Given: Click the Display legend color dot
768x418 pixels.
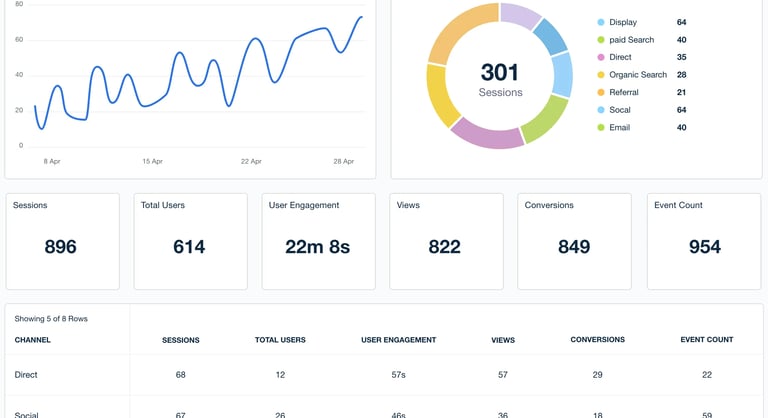Looking at the screenshot, I should click(x=600, y=22).
